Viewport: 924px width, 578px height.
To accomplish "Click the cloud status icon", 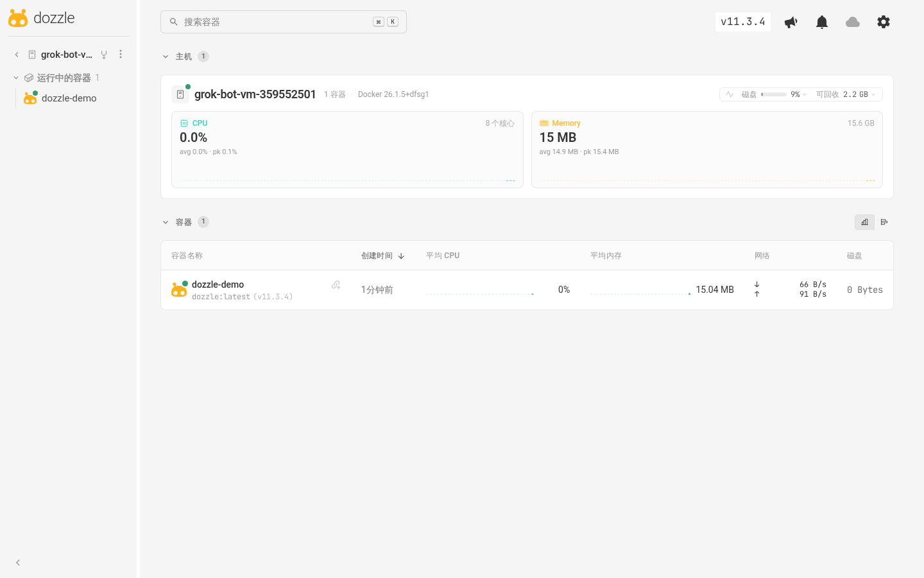I will click(x=853, y=22).
